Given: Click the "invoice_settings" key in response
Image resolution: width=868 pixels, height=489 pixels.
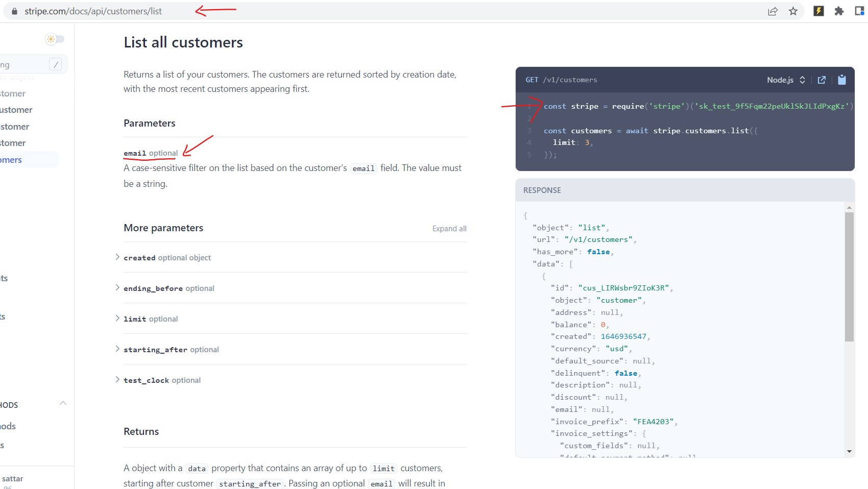Looking at the screenshot, I should click(x=592, y=433).
